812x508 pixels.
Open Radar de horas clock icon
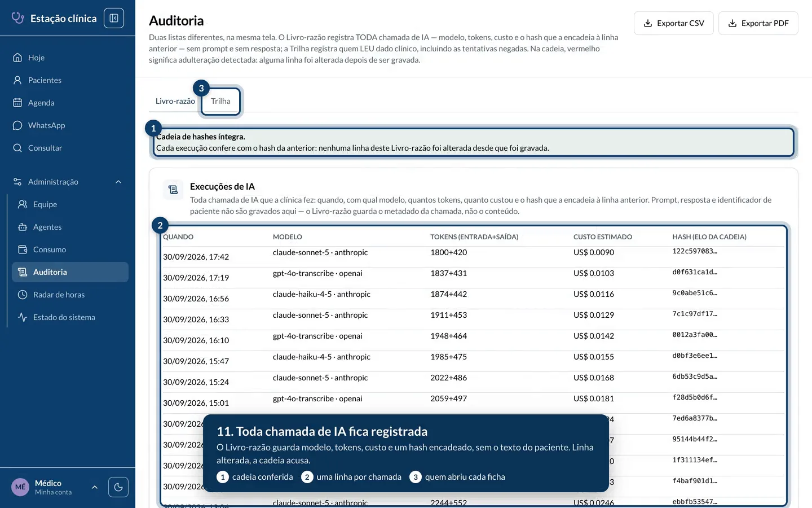23,295
